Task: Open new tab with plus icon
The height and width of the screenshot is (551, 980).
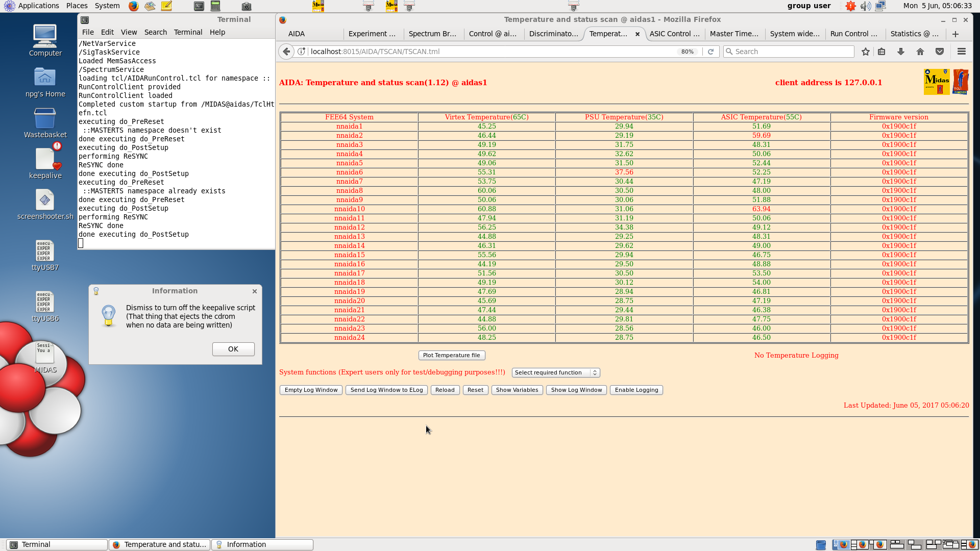Action: click(x=955, y=34)
